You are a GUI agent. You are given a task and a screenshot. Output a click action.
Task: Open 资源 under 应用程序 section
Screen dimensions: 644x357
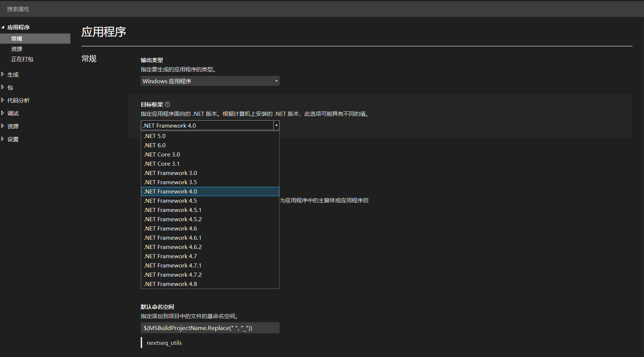[x=17, y=49]
